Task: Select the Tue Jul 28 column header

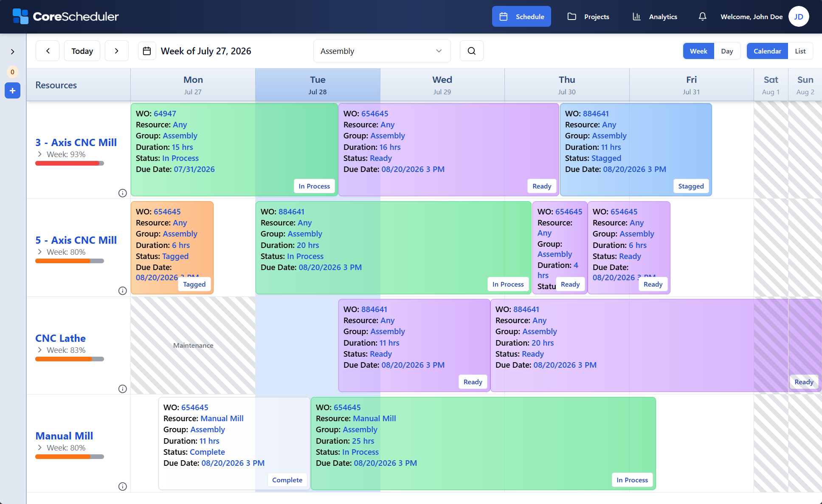Action: (318, 85)
